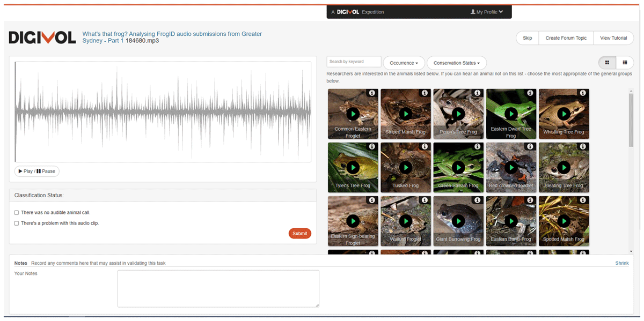The image size is (644, 321).
Task: Switch to list view of animals
Action: pos(625,63)
